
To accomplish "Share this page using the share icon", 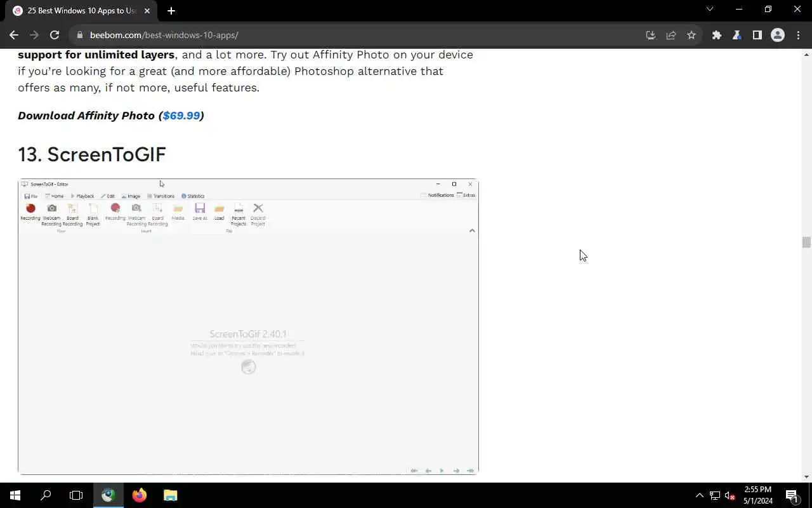I will [671, 35].
